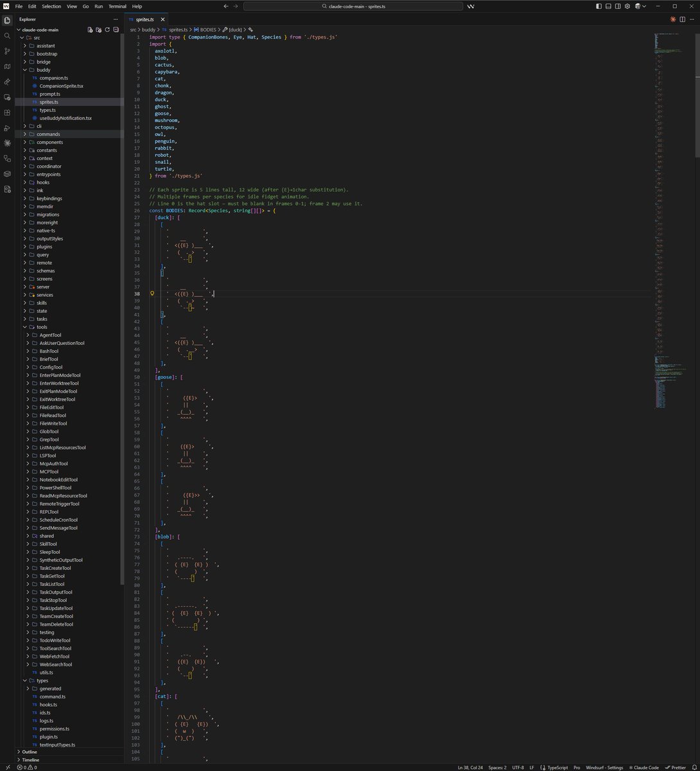Open the Go menu
700x771 pixels.
[x=85, y=6]
